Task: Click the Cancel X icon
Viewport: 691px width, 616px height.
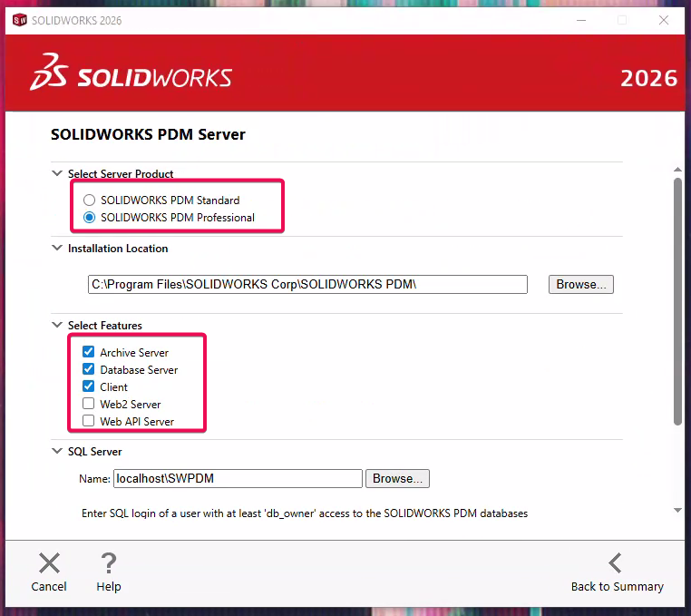Action: 49,563
